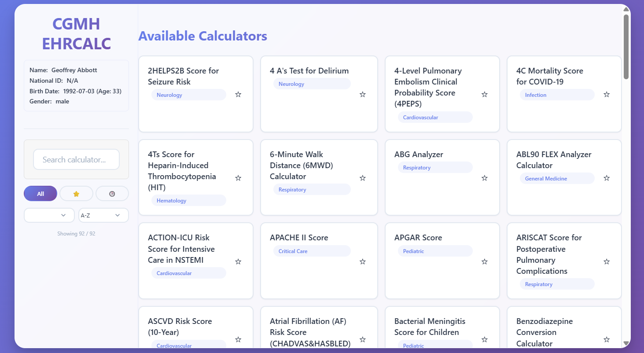Show favorites using the star filter
The height and width of the screenshot is (353, 644).
(x=76, y=194)
